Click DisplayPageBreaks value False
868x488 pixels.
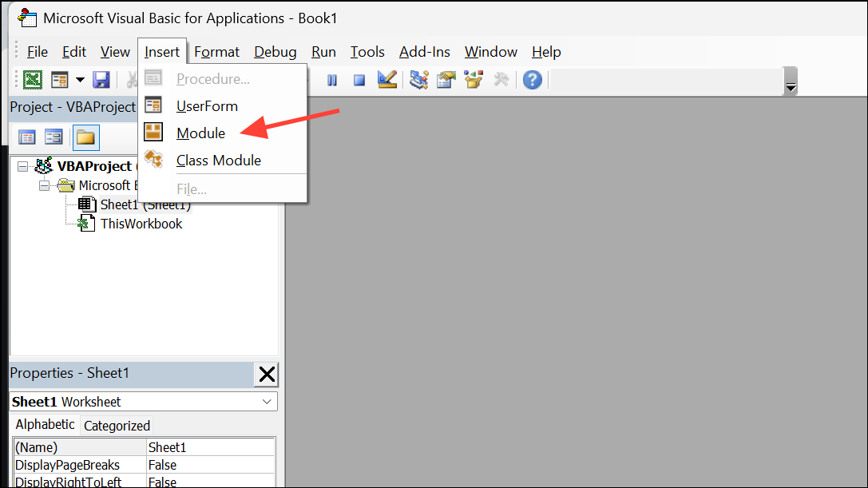[x=210, y=465]
